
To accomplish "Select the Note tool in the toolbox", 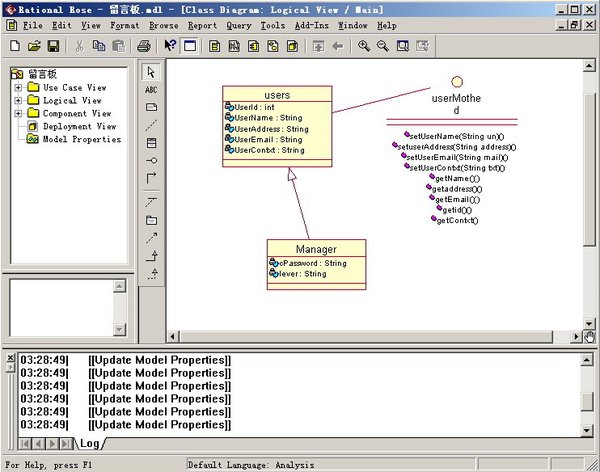I will (x=152, y=107).
